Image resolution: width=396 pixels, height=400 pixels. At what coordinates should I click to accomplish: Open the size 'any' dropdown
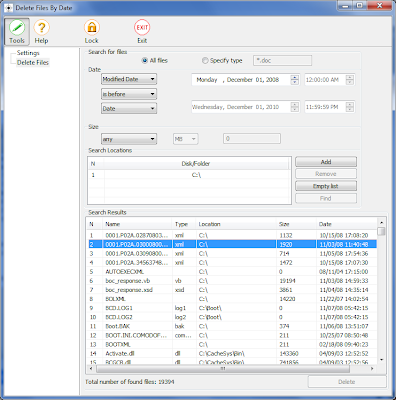pyautogui.click(x=129, y=139)
